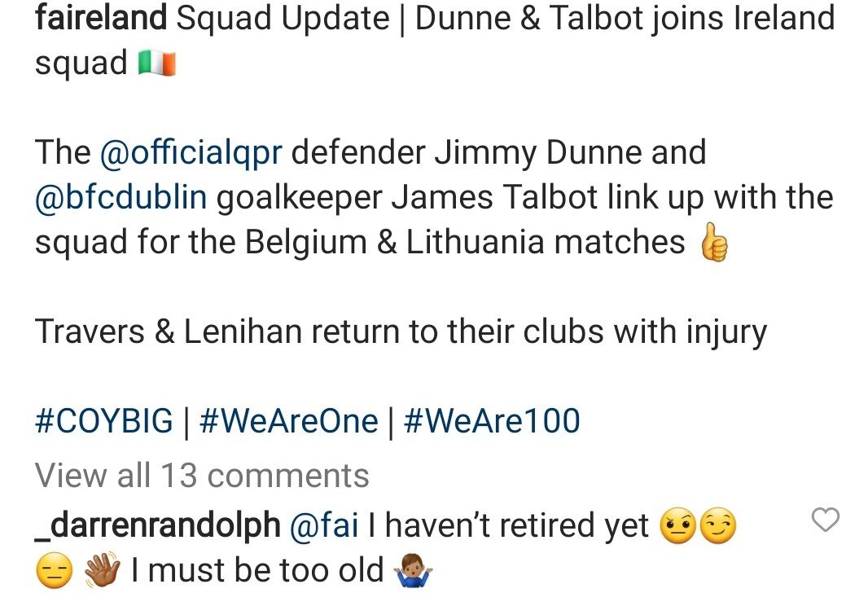868x606 pixels.
Task: Open the @officialqpr mention
Action: tap(191, 153)
